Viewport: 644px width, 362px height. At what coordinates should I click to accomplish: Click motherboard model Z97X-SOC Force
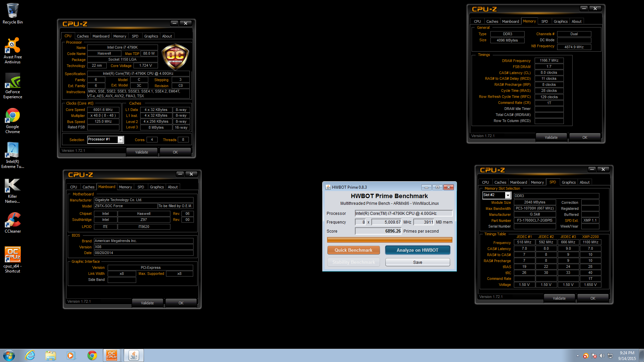125,206
